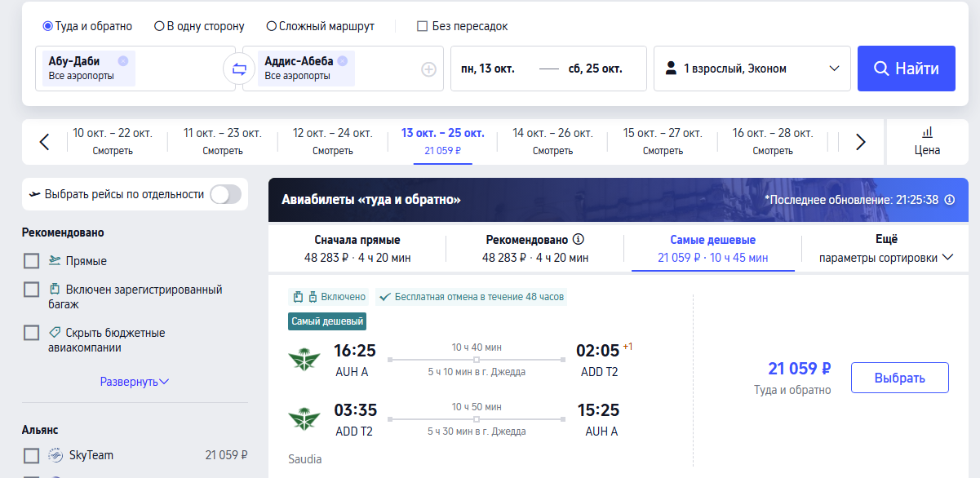Click the Saudia airline name
This screenshot has width=980, height=478.
click(305, 459)
